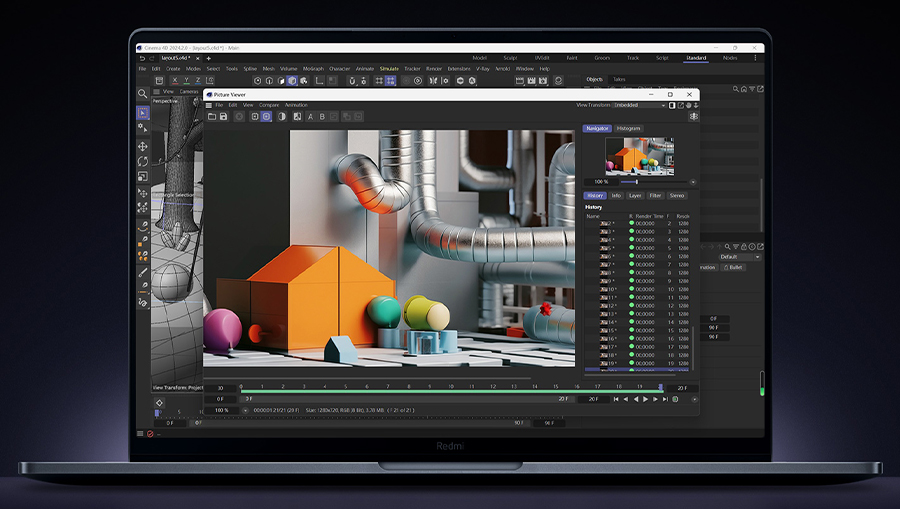Screen dimensions: 900x509
Task: Open the Animation menu in Picture Viewer
Action: coord(296,105)
